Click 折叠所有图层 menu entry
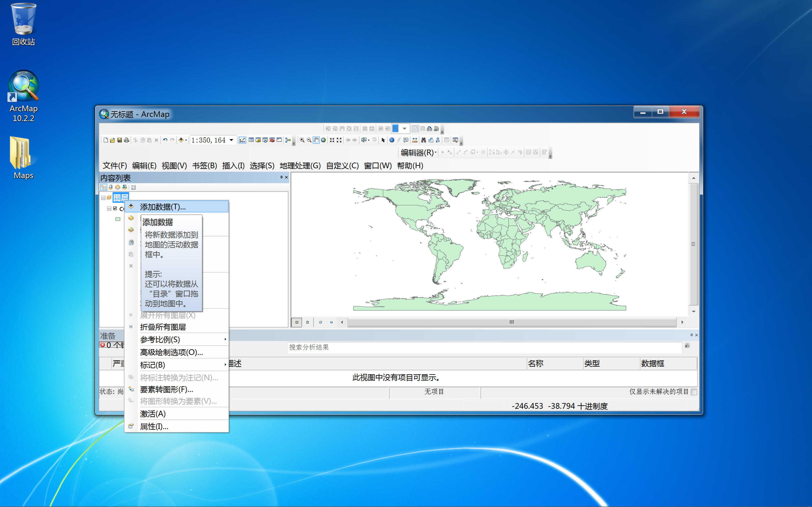Screen dimensions: 812x507 point(163,327)
